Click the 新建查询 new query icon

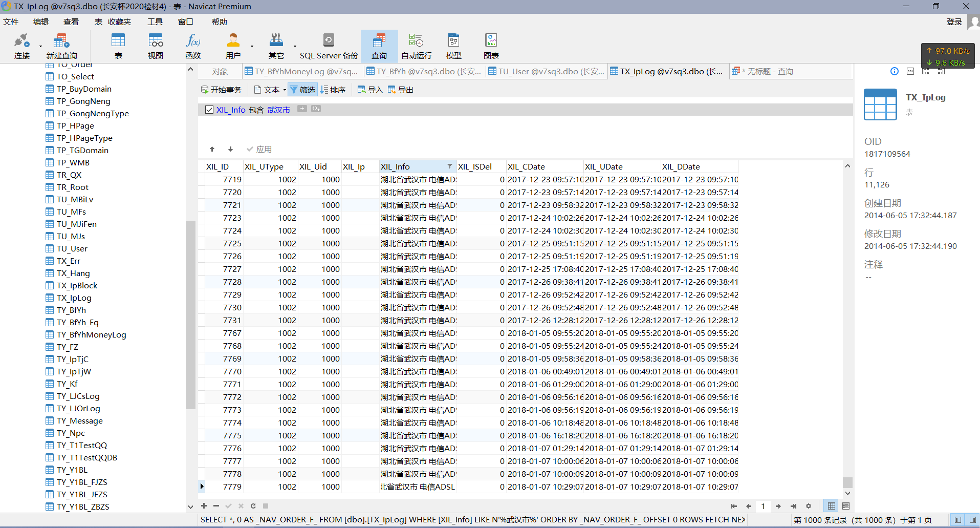[61, 46]
